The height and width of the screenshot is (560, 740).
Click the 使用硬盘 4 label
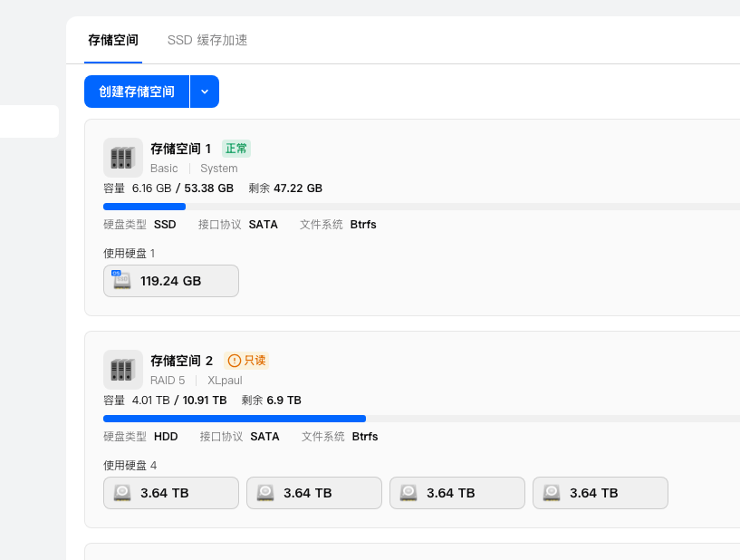(129, 465)
